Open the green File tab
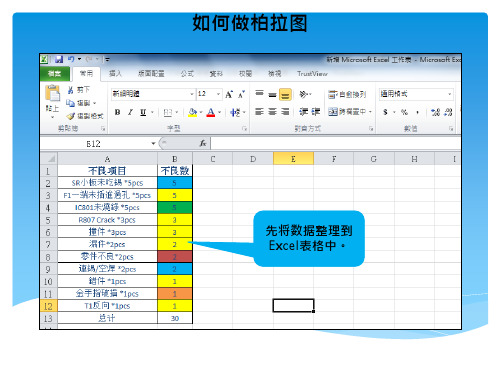 coord(54,74)
